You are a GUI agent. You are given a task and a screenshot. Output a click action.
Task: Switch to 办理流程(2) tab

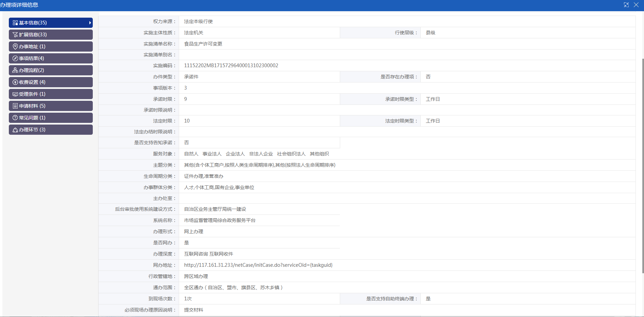coord(51,70)
